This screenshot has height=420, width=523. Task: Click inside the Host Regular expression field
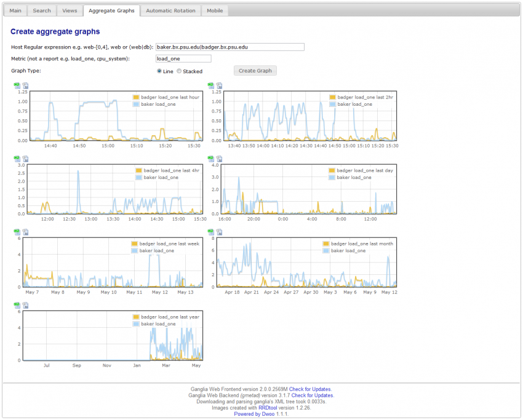point(230,47)
